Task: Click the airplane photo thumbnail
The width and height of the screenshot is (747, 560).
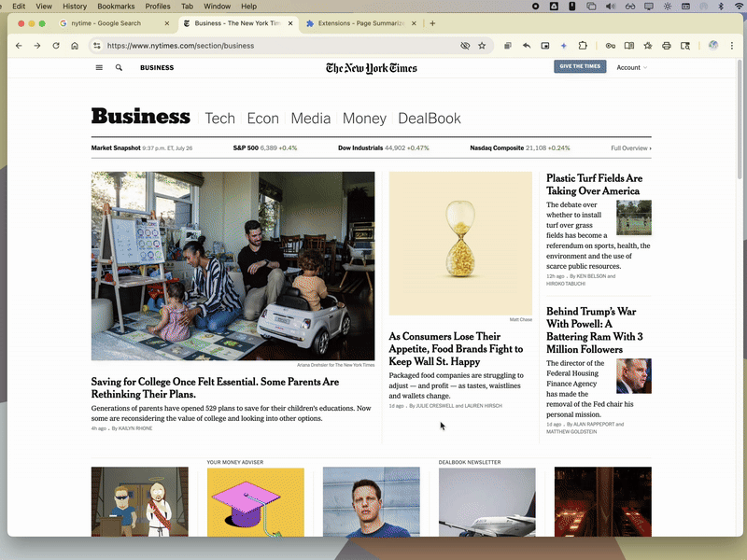Action: point(486,502)
